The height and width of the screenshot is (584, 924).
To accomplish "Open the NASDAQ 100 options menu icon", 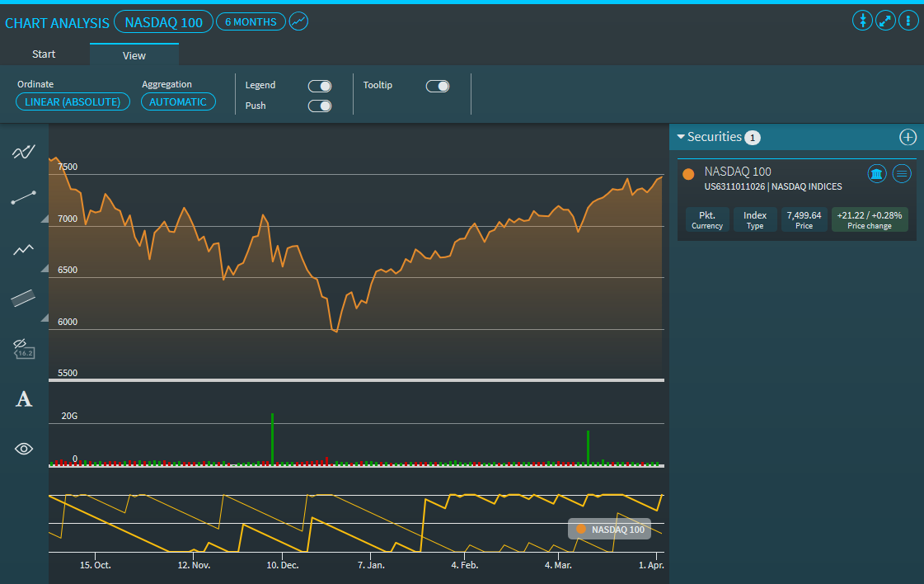I will (902, 173).
